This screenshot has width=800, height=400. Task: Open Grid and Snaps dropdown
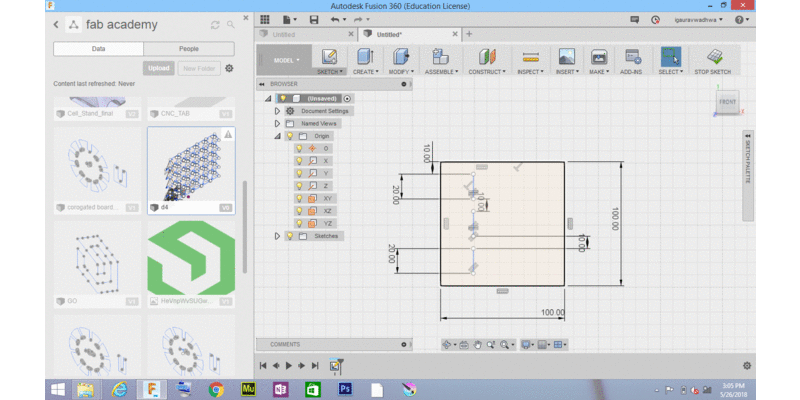pos(544,345)
